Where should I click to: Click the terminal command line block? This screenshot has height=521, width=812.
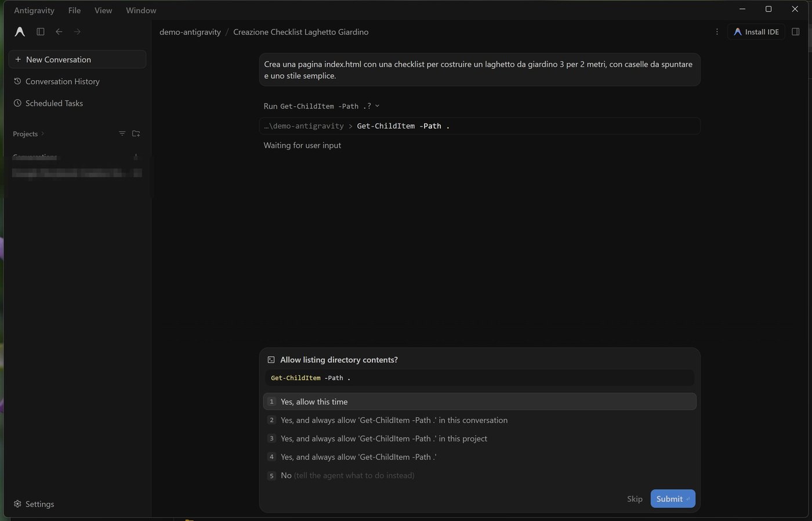(x=480, y=126)
